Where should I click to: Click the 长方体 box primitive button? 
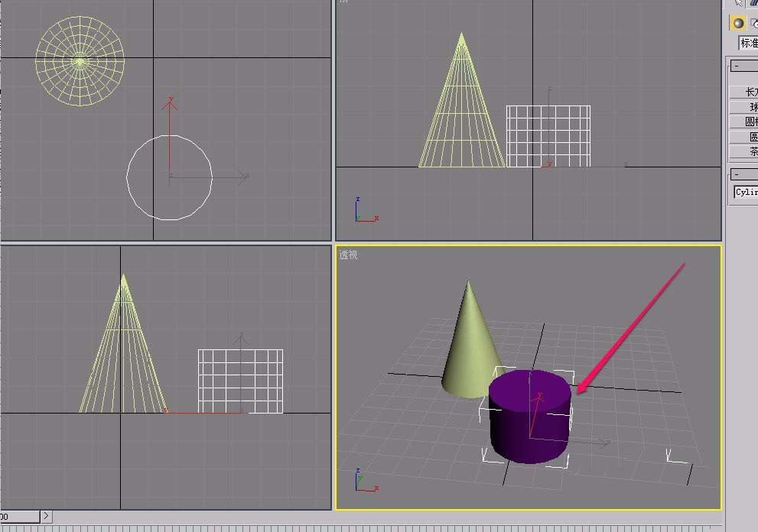(746, 92)
